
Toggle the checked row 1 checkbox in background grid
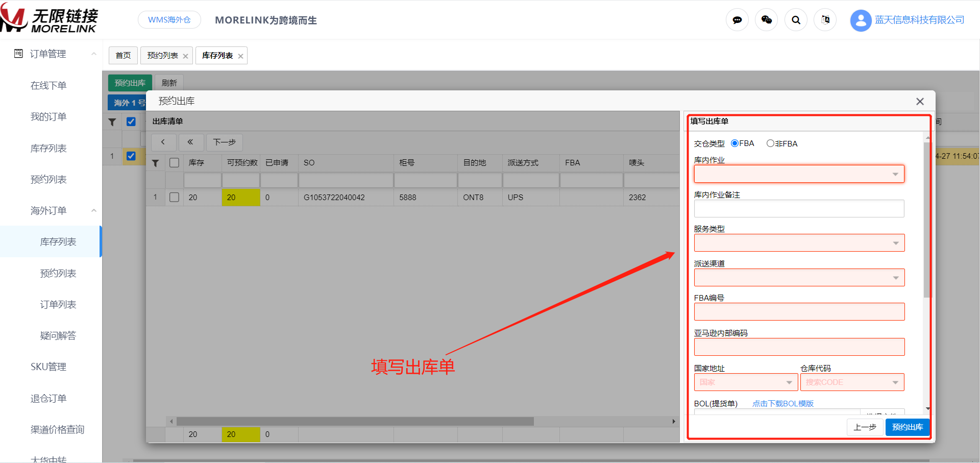click(x=131, y=156)
